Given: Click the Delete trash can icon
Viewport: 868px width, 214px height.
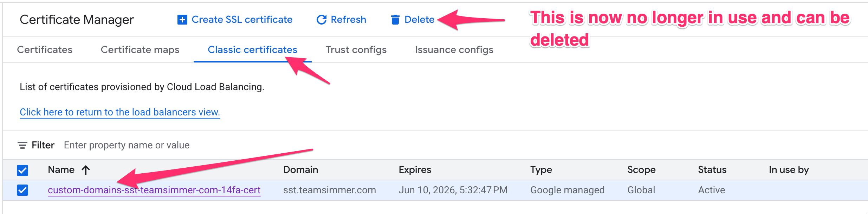Looking at the screenshot, I should pos(395,20).
